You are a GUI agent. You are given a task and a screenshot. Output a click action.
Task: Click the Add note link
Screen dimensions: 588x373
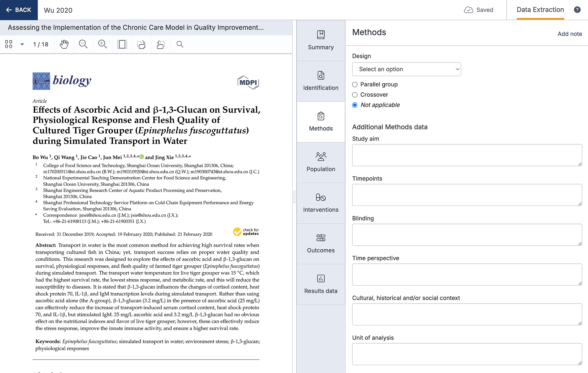569,34
